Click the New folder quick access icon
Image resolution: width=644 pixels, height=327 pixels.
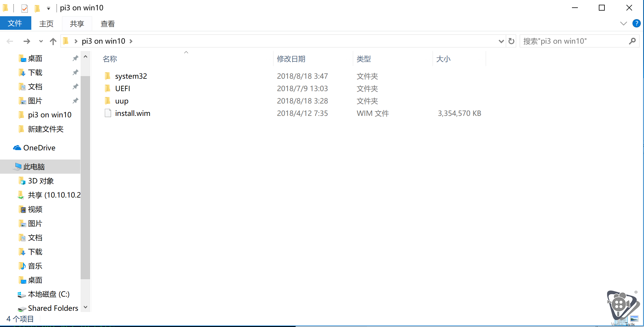coord(37,8)
